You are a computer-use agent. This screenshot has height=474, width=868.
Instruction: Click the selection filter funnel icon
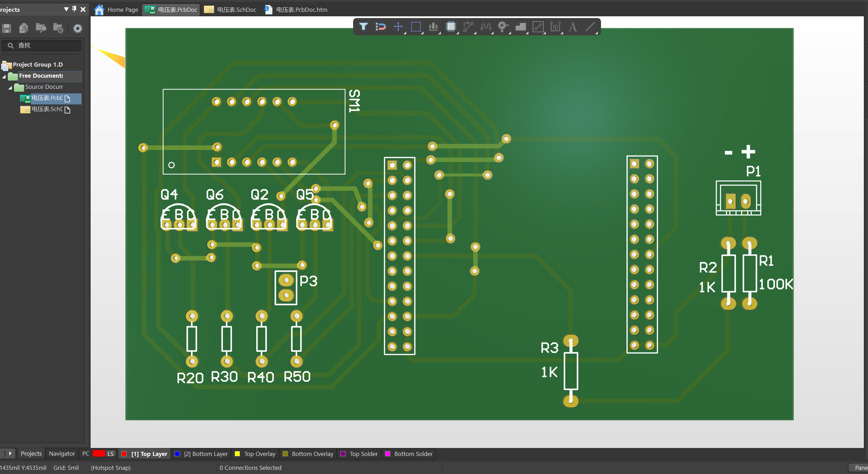[x=364, y=27]
